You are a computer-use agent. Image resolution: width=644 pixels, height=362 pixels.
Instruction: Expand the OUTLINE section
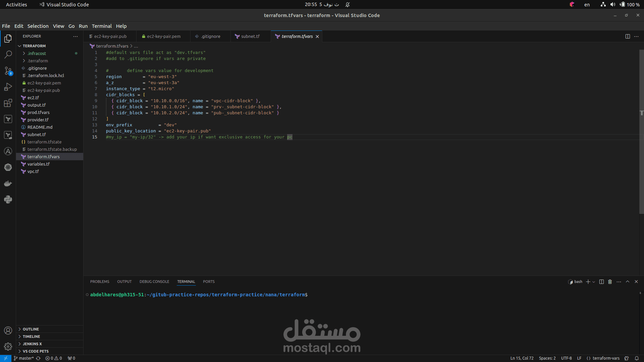coord(31,329)
